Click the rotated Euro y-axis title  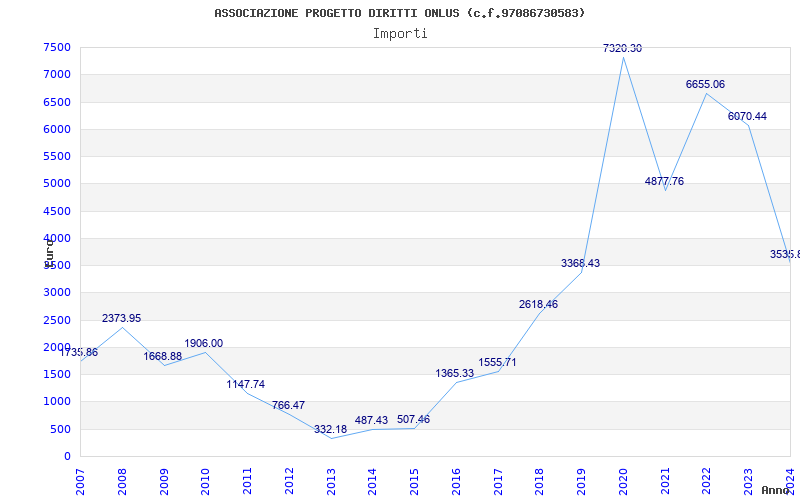(49, 253)
